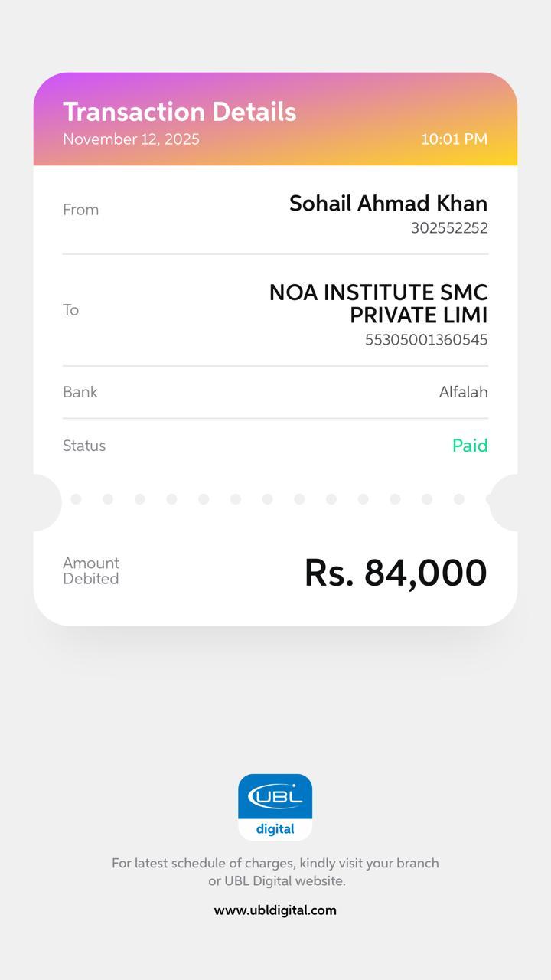Click the UBL digital logo icon
551x980 pixels.
click(x=275, y=806)
